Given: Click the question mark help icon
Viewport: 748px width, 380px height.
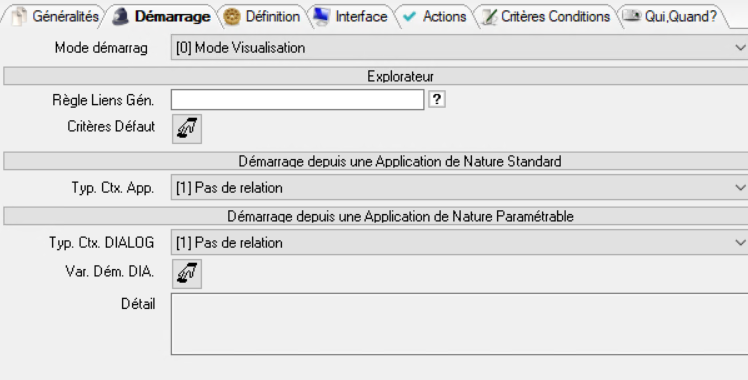Looking at the screenshot, I should [437, 100].
